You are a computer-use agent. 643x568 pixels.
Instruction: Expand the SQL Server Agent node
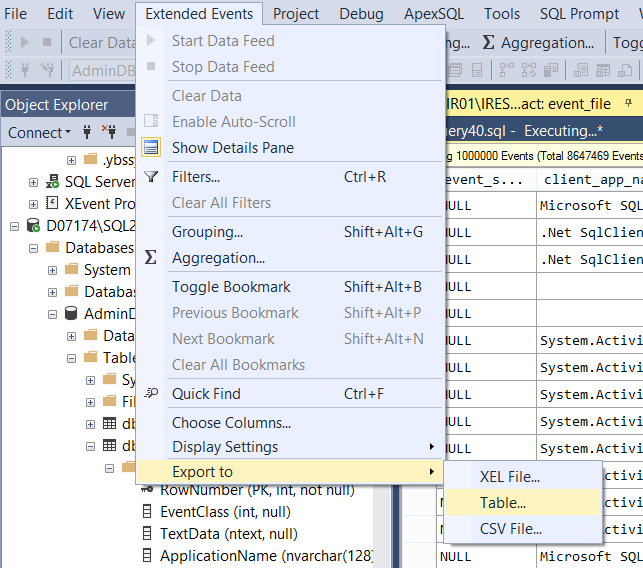click(34, 182)
